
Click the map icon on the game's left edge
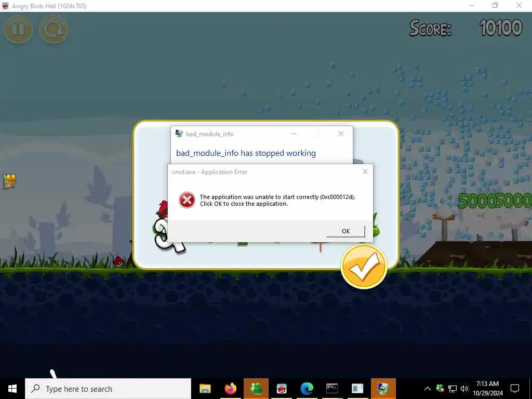coord(9,181)
